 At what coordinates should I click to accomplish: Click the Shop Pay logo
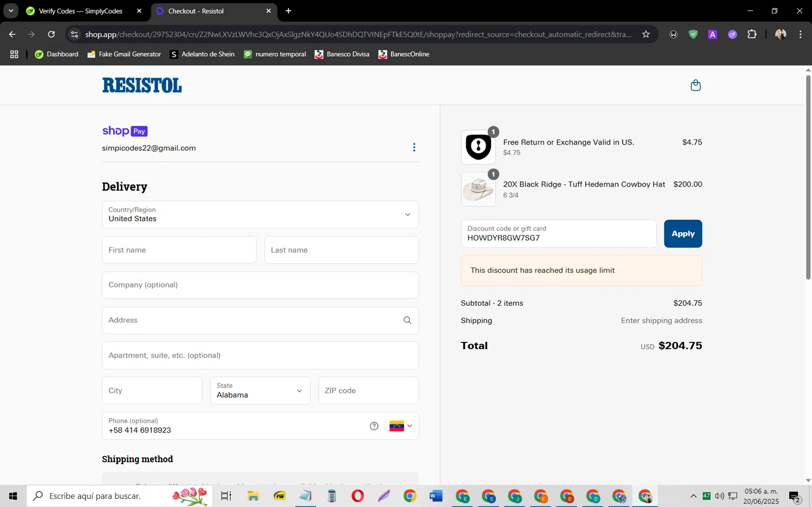(125, 131)
